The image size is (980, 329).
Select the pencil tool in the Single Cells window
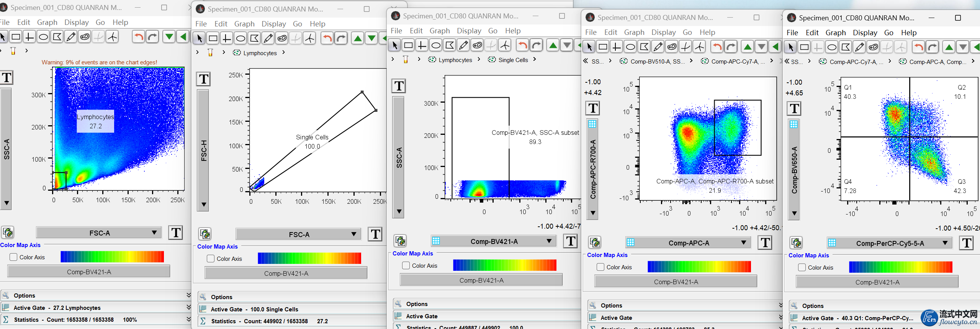tap(463, 46)
